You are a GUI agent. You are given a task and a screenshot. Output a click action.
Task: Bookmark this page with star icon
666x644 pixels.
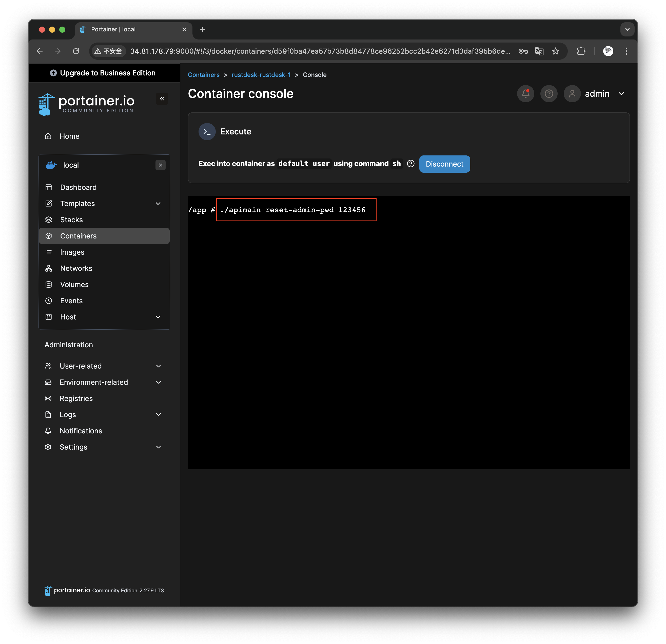tap(556, 51)
